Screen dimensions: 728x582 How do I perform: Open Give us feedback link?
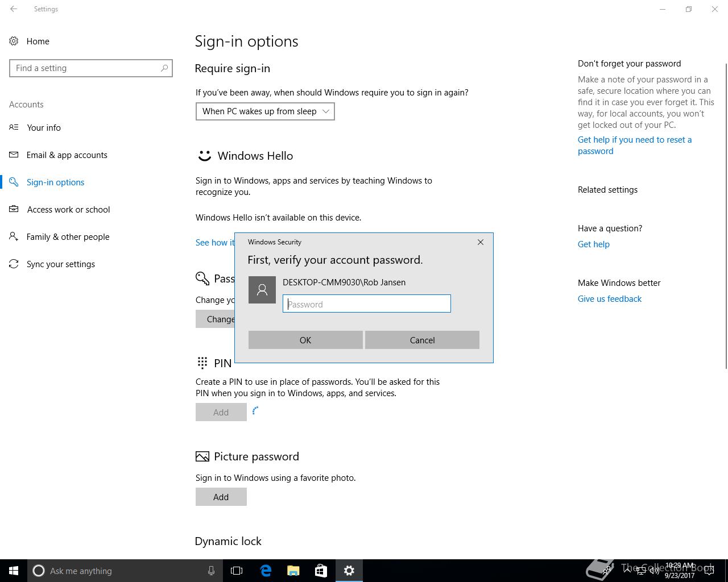(x=610, y=299)
